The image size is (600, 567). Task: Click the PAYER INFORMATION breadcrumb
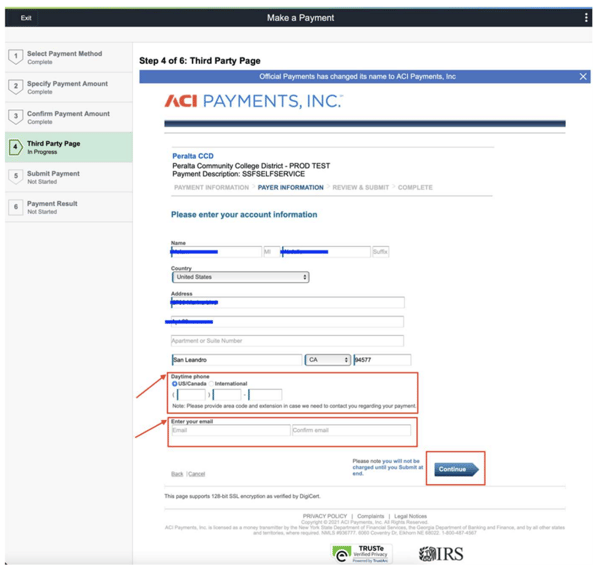click(290, 187)
